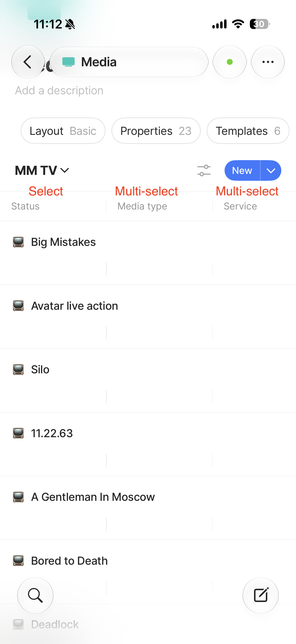Viewport: 296px width, 644px height.
Task: Tap the TV icon beside Big Mistakes
Action: pos(18,242)
